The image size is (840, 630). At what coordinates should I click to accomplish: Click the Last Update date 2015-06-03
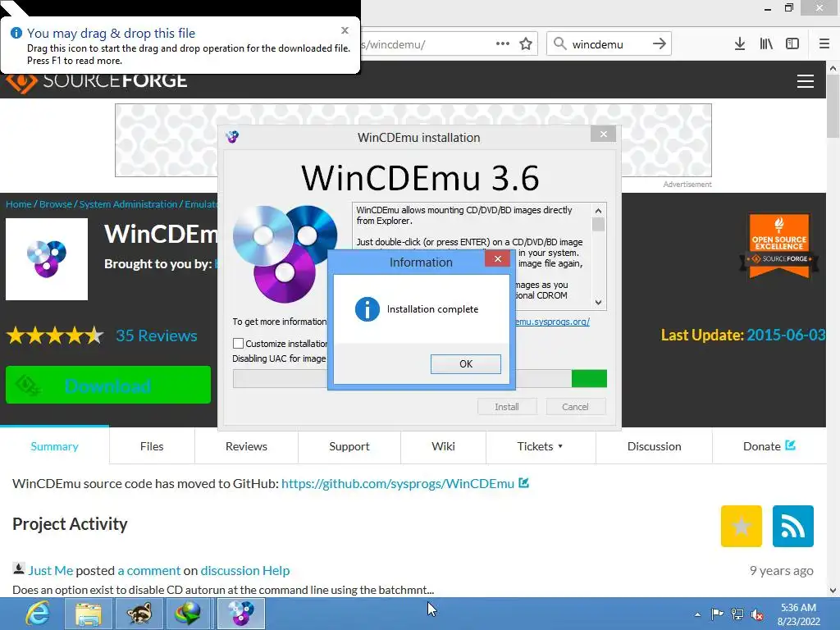pos(786,335)
